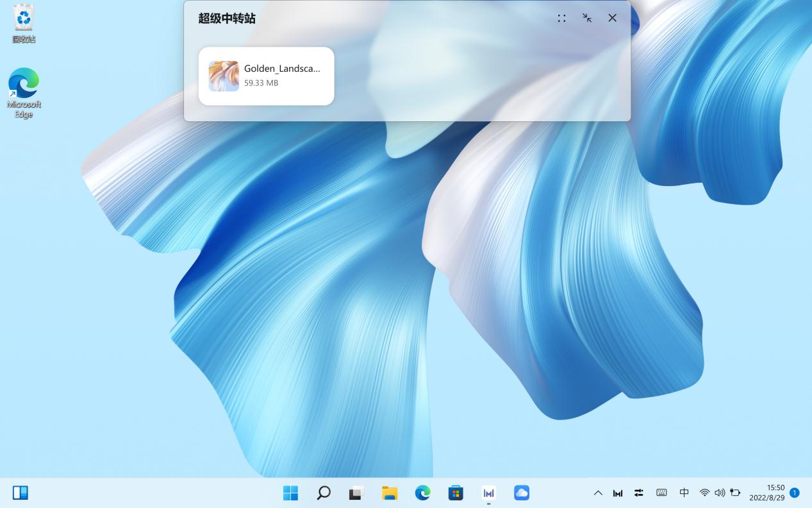Click the drag handle dots in 超级中转站 titlebar
This screenshot has height=508, width=812.
(561, 18)
